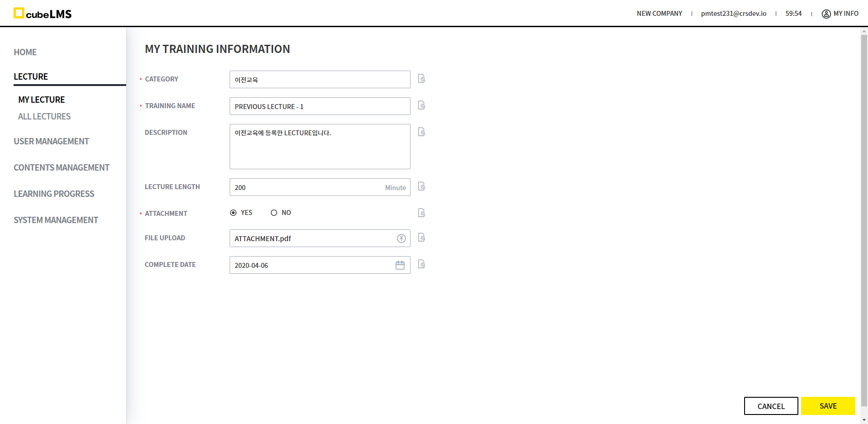
Task: Click the document icon on the Attachment row
Action: click(x=421, y=213)
